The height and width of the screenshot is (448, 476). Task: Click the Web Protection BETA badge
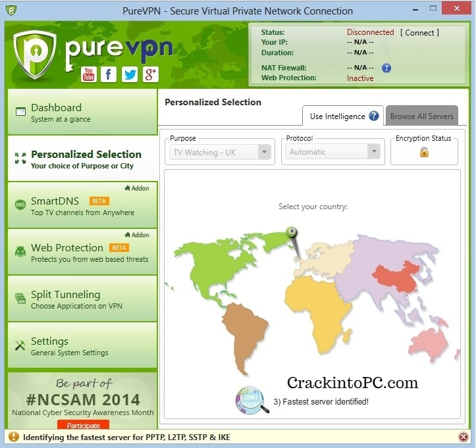(x=119, y=248)
